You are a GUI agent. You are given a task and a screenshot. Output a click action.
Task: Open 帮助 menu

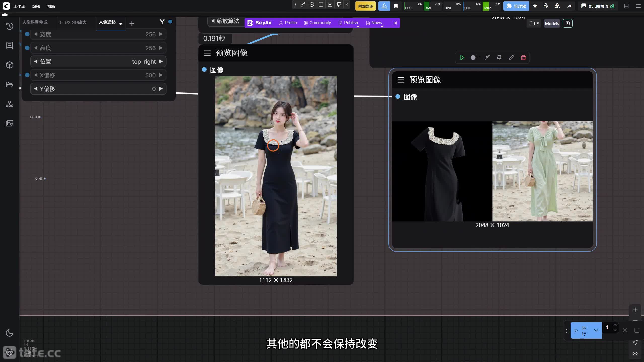(x=51, y=6)
